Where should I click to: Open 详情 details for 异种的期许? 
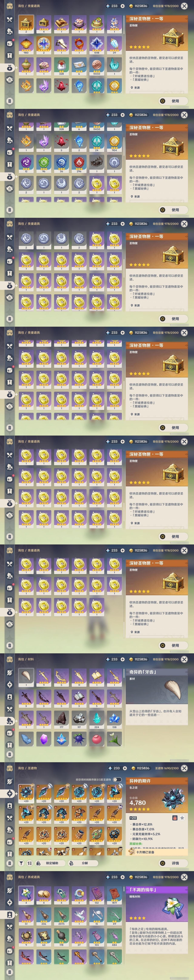click(173, 863)
